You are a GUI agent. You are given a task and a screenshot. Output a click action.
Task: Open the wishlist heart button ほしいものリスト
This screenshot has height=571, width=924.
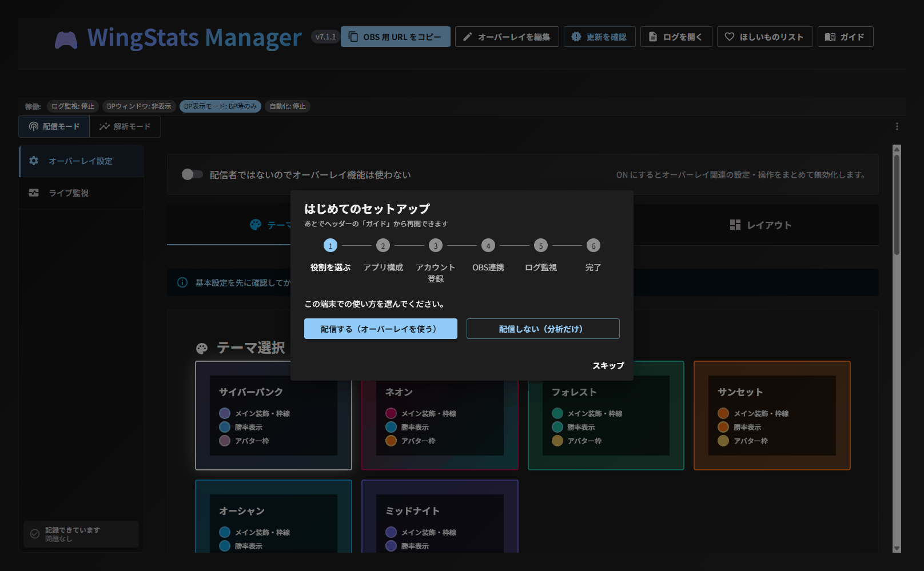pos(765,37)
